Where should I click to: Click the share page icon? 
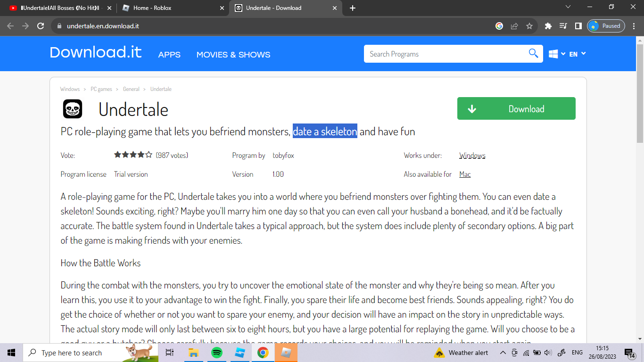tap(514, 26)
